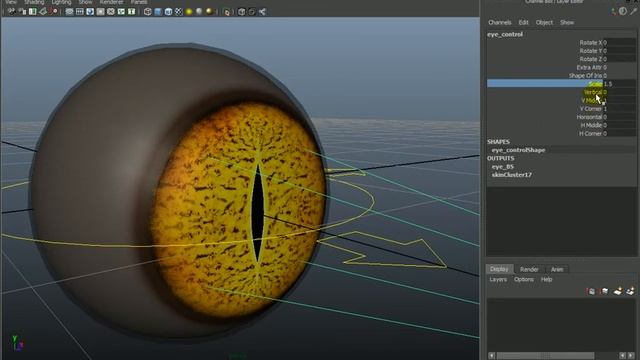
Task: Click the Scale value field showing 1.5
Action: tap(619, 84)
